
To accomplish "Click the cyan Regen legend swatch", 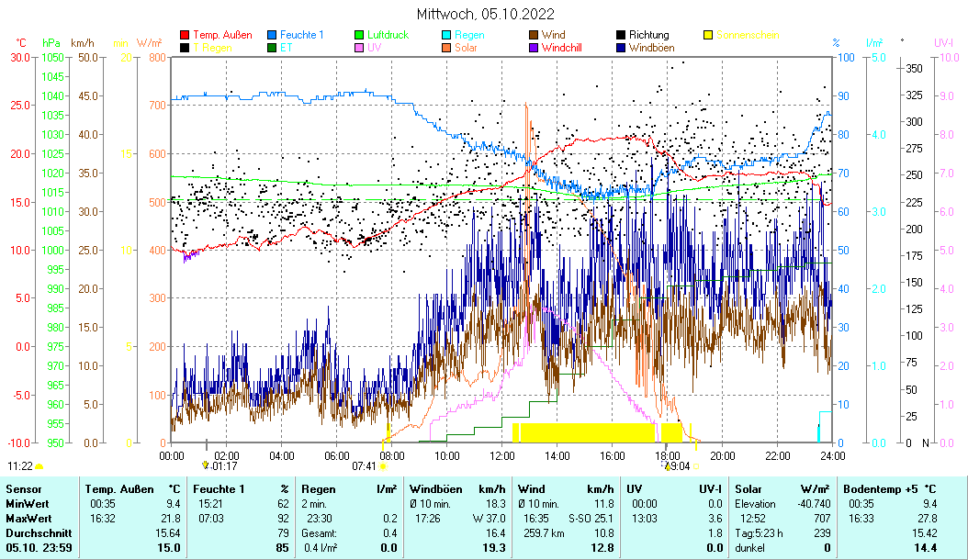I will [445, 35].
